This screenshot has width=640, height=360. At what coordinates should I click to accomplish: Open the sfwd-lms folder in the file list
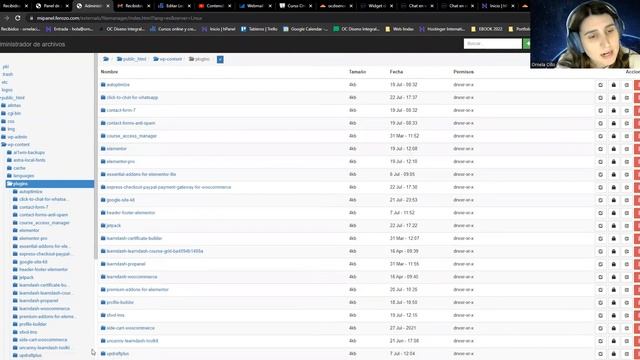pyautogui.click(x=116, y=315)
